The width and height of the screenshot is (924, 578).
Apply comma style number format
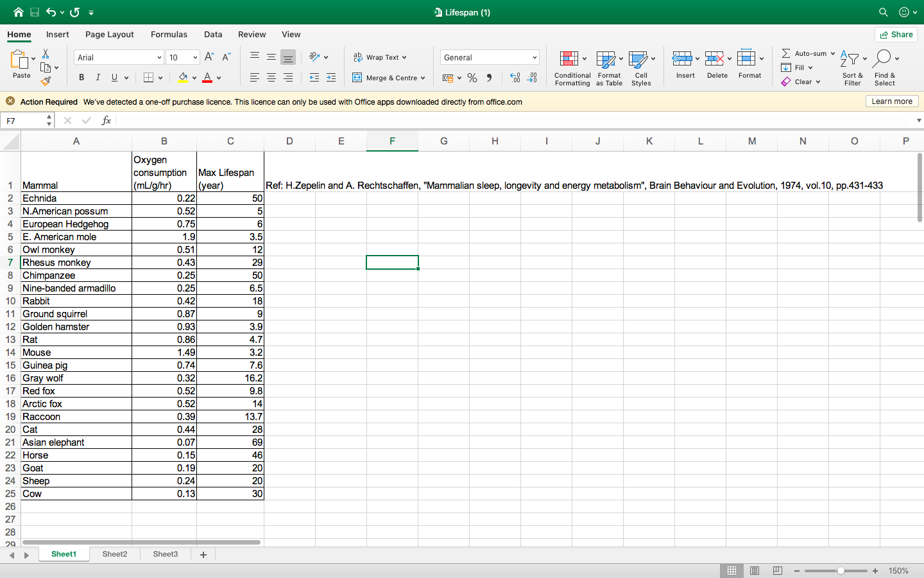point(489,78)
